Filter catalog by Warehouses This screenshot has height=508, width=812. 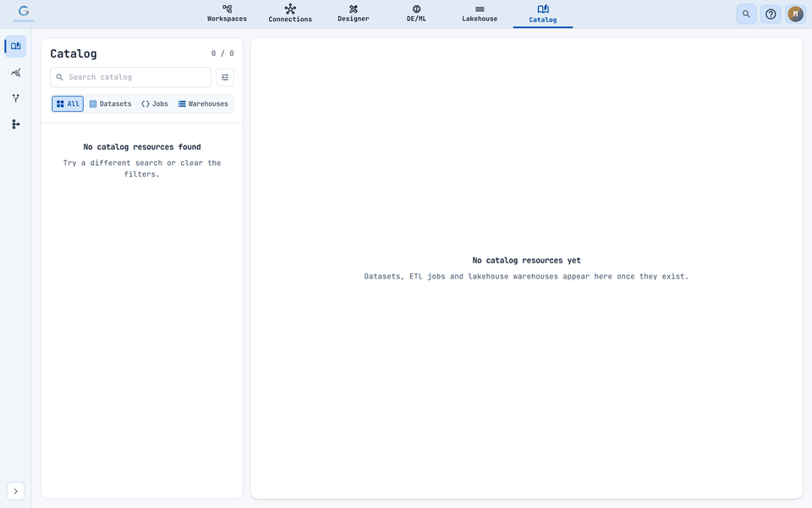pyautogui.click(x=203, y=103)
